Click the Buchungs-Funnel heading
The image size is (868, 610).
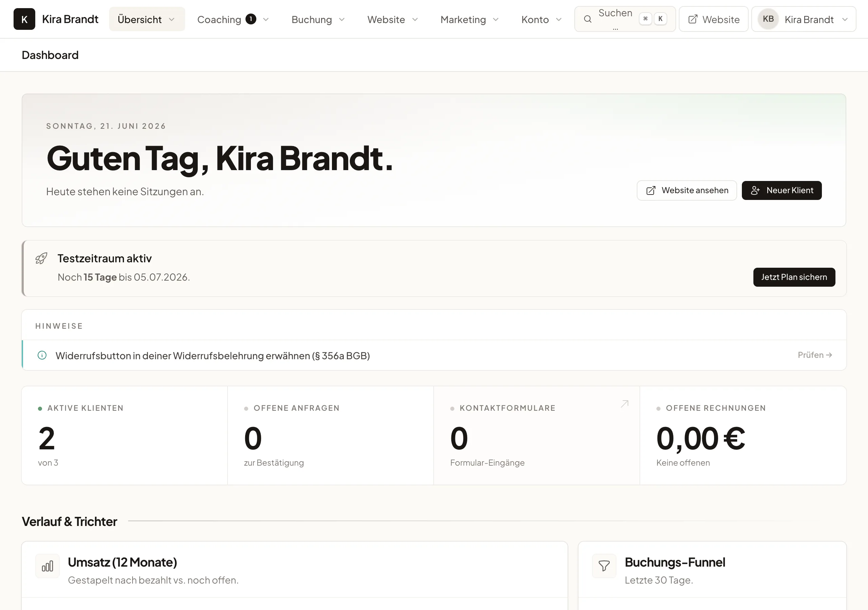click(x=675, y=562)
